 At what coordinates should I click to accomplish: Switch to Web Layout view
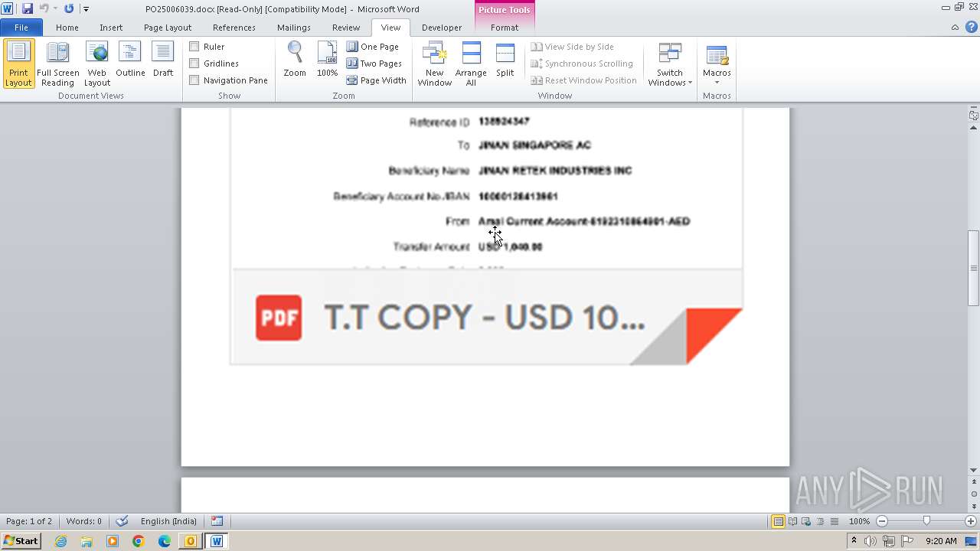point(97,64)
